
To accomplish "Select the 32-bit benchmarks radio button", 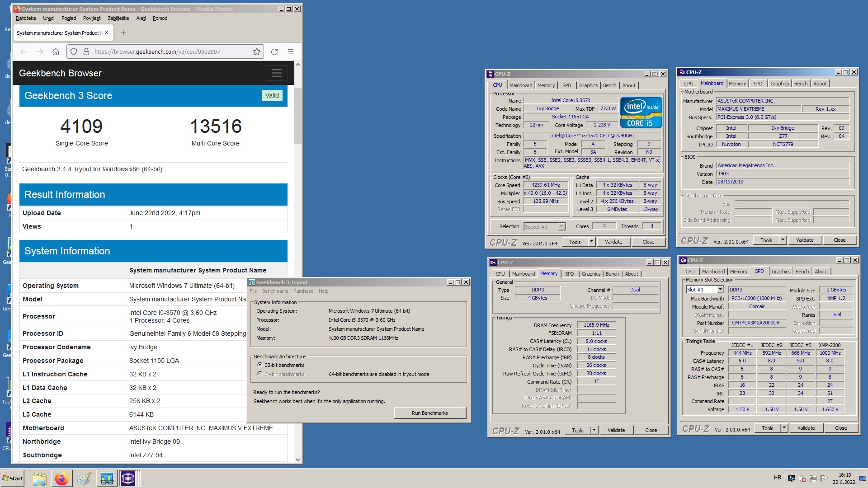I will (x=259, y=365).
